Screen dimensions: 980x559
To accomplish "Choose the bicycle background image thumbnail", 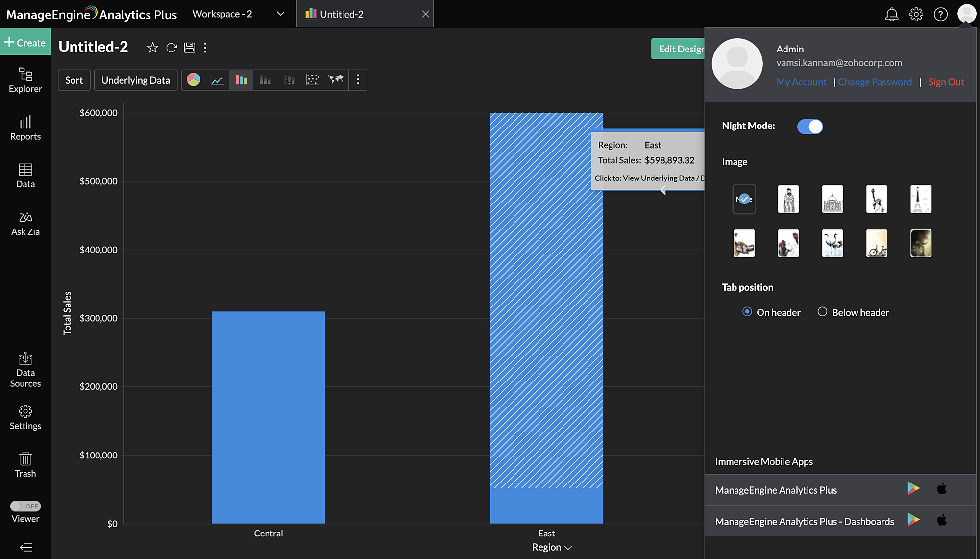I will 877,243.
